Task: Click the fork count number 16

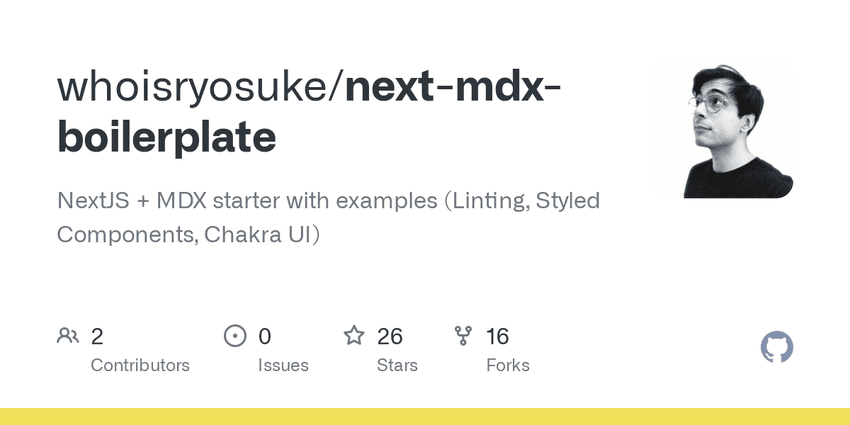Action: 497,336
